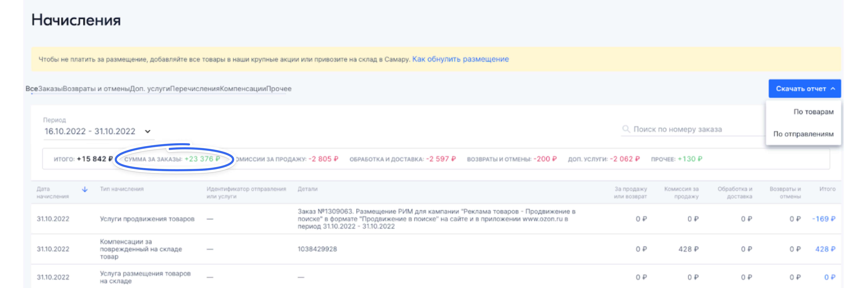
Task: Click Компенсации за поврежденный на складе товар
Action: point(141,249)
